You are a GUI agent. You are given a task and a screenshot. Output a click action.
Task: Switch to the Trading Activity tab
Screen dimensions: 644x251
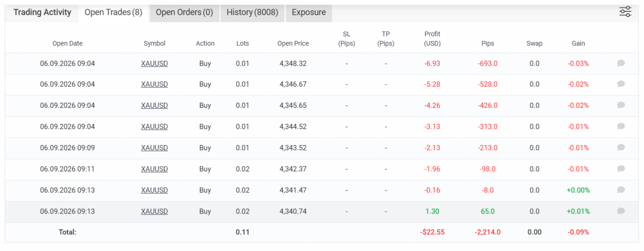tap(42, 12)
